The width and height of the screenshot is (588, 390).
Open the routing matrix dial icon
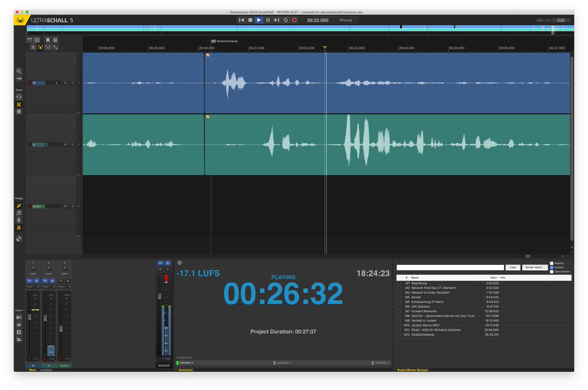coord(19,238)
